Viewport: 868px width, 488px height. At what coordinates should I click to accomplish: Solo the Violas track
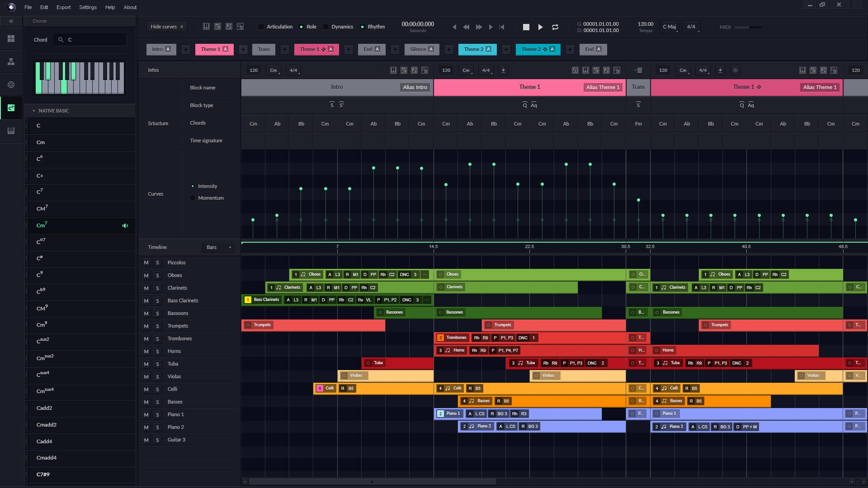(157, 376)
